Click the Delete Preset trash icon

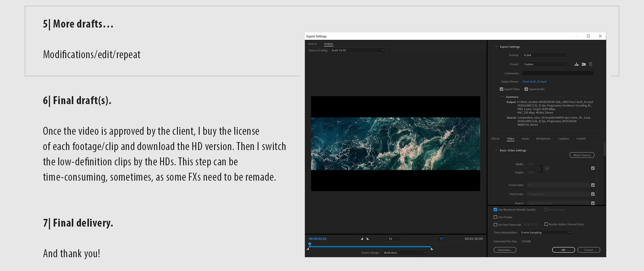591,64
